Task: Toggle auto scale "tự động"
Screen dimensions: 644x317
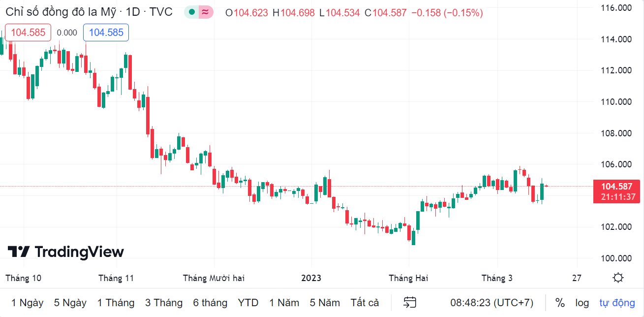Action: click(x=617, y=302)
